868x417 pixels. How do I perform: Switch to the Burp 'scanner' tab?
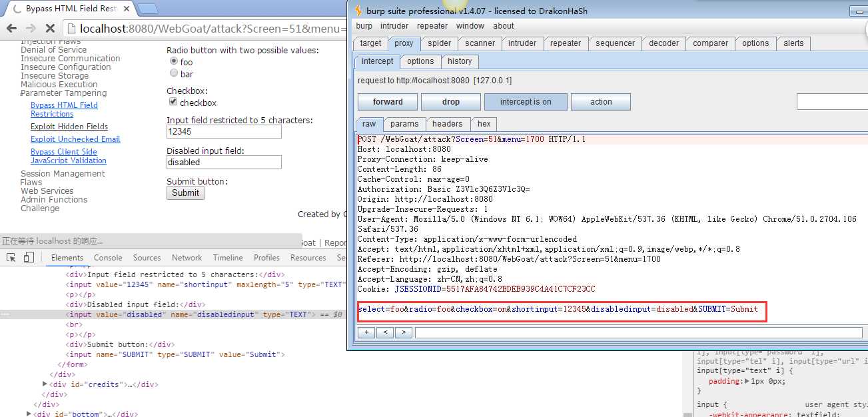pos(480,43)
